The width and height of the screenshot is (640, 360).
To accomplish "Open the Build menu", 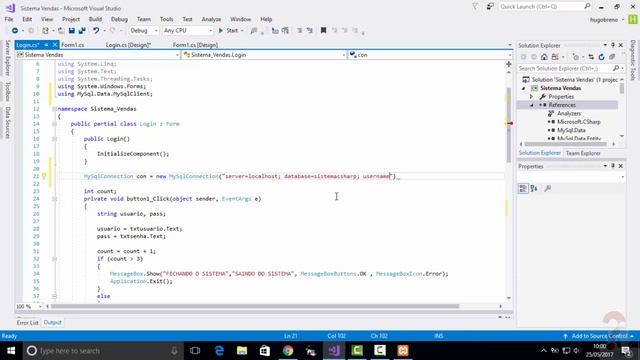I will (x=96, y=19).
